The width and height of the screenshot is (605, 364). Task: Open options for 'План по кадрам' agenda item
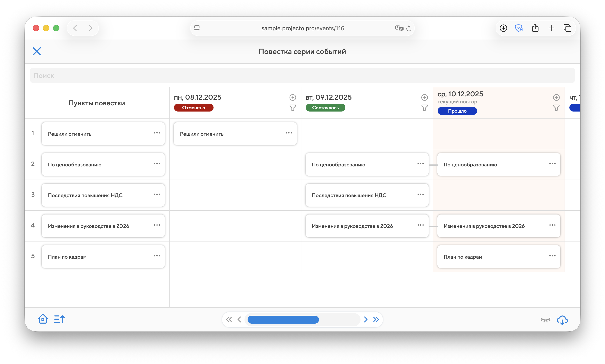pos(157,256)
